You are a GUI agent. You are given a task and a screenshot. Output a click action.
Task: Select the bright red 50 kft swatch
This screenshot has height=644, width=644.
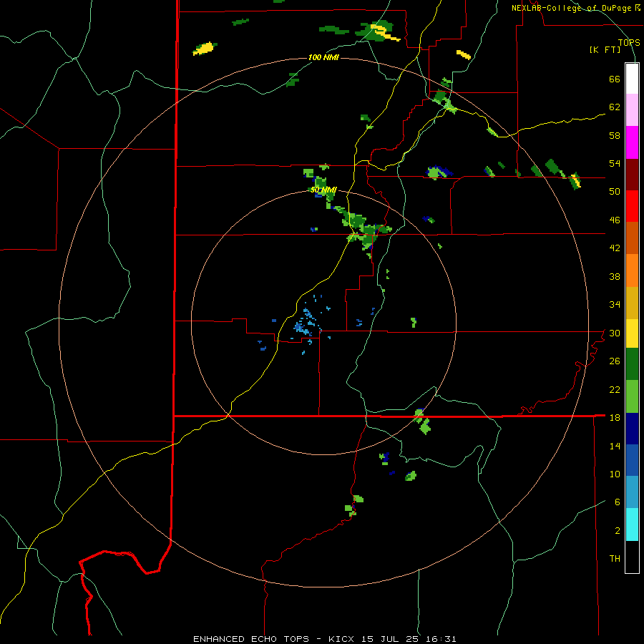pyautogui.click(x=632, y=206)
